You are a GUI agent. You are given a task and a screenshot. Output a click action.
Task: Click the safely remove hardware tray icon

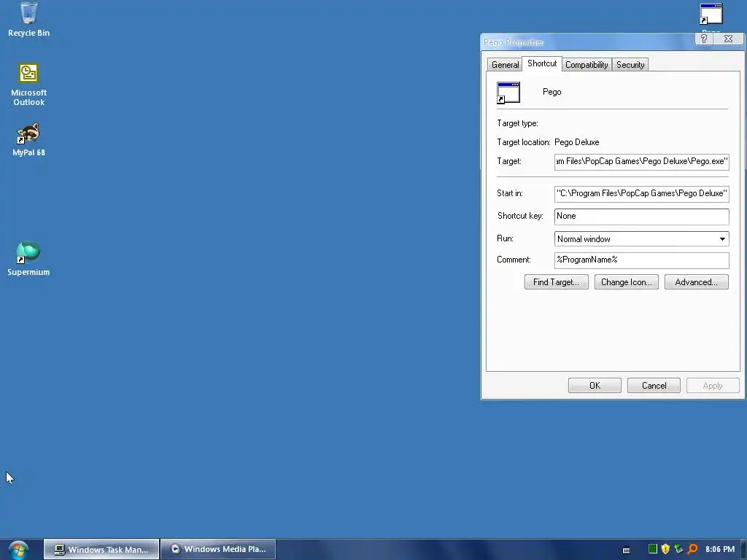tap(678, 549)
